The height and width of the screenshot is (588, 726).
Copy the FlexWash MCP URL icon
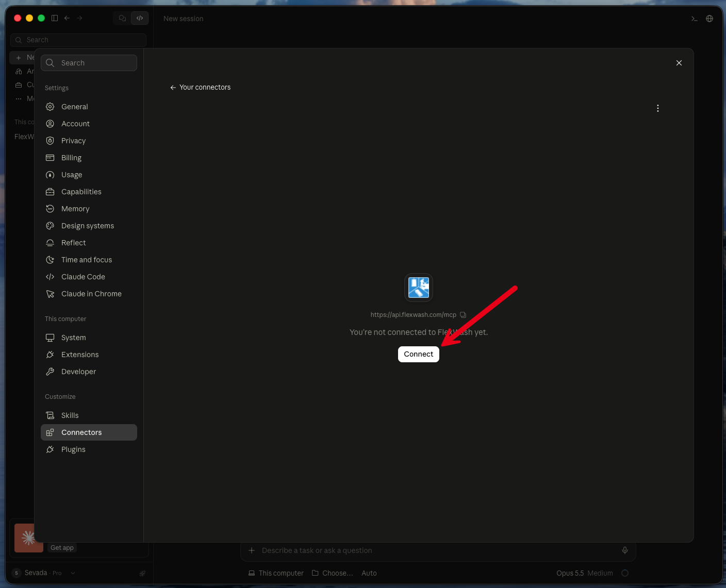463,315
